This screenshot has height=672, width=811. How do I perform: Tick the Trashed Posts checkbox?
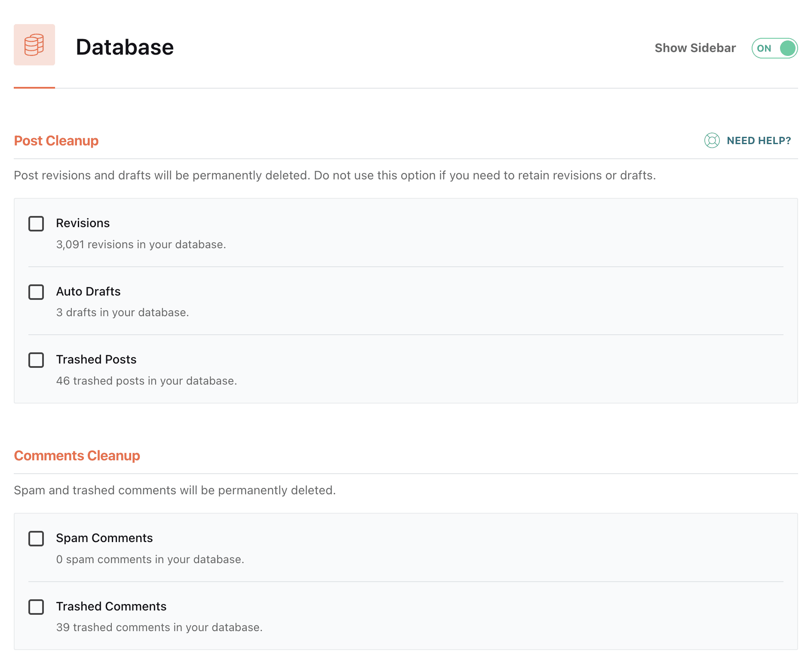[36, 360]
